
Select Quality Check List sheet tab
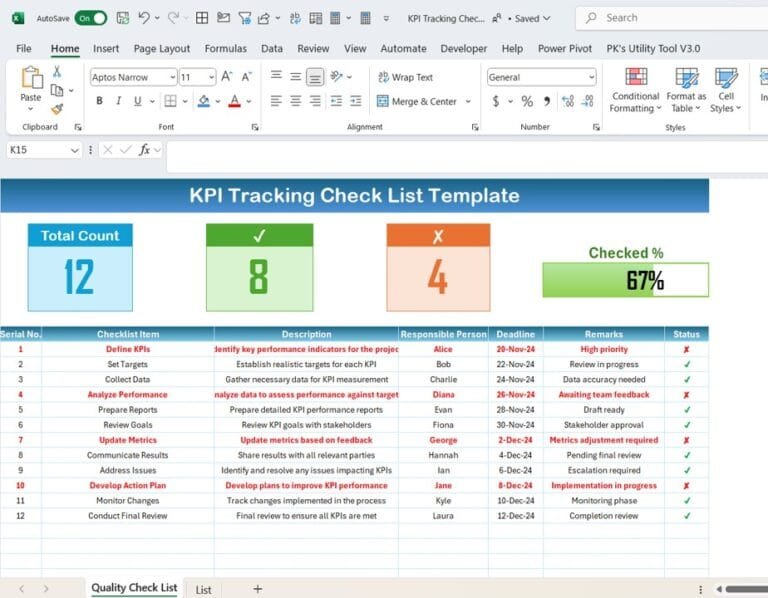tap(134, 588)
